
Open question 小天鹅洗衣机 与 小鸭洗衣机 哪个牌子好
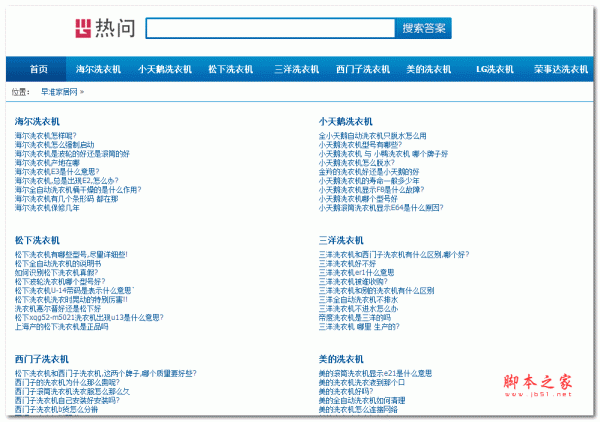click(383, 154)
